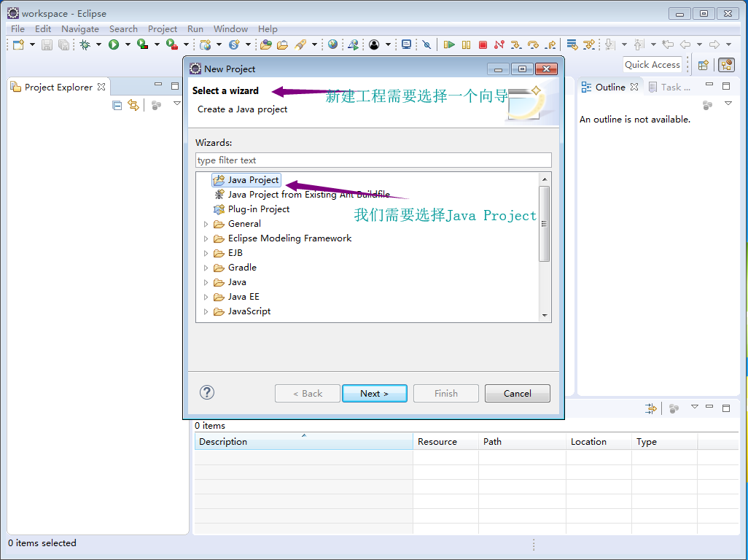
Task: Expand the General wizard folder
Action: coord(206,224)
